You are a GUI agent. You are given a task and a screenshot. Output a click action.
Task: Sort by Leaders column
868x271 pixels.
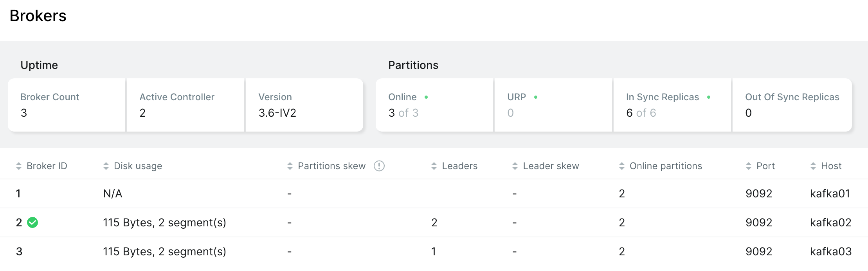(459, 166)
